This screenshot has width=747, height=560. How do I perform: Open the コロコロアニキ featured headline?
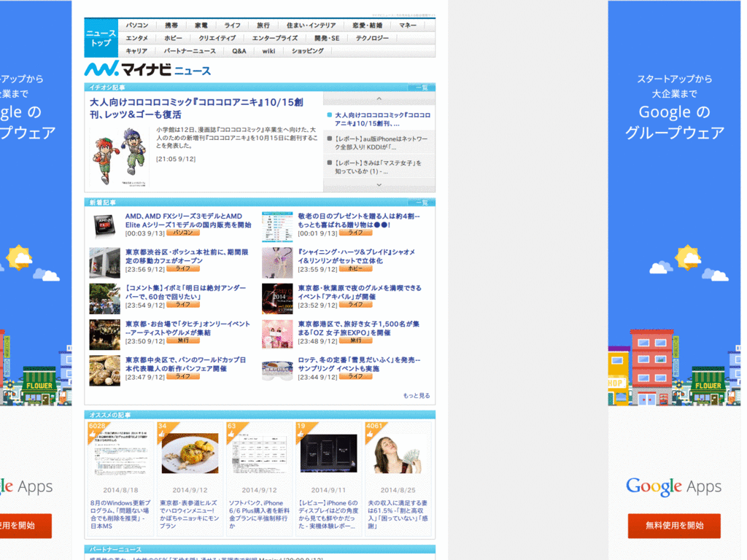[196, 108]
